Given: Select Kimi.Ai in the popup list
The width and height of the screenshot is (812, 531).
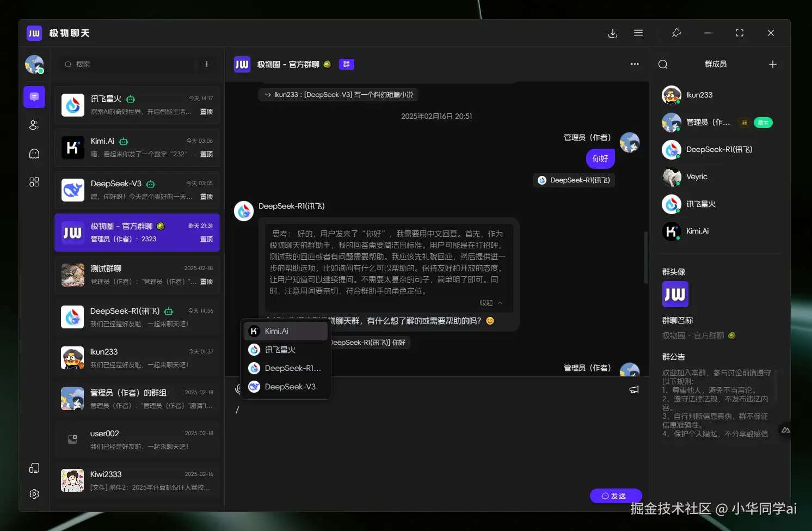Looking at the screenshot, I should click(286, 331).
